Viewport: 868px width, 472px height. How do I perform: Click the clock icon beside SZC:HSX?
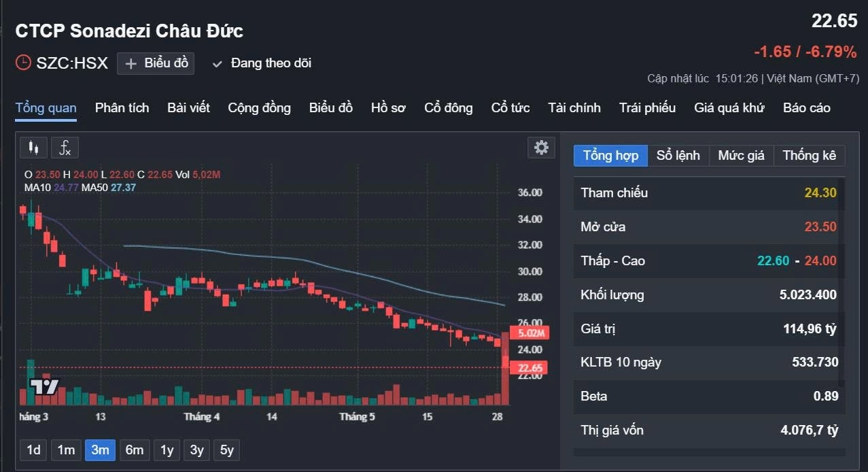pos(23,63)
